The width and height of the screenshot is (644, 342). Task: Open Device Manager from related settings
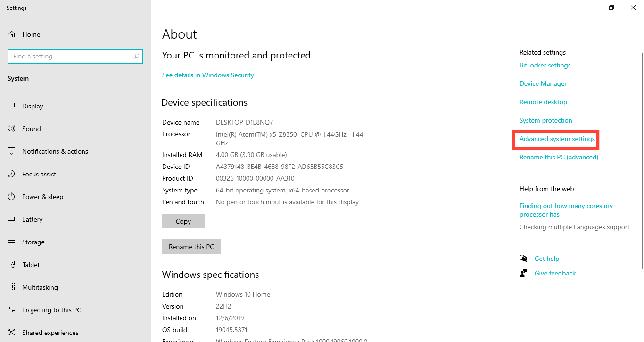click(543, 83)
